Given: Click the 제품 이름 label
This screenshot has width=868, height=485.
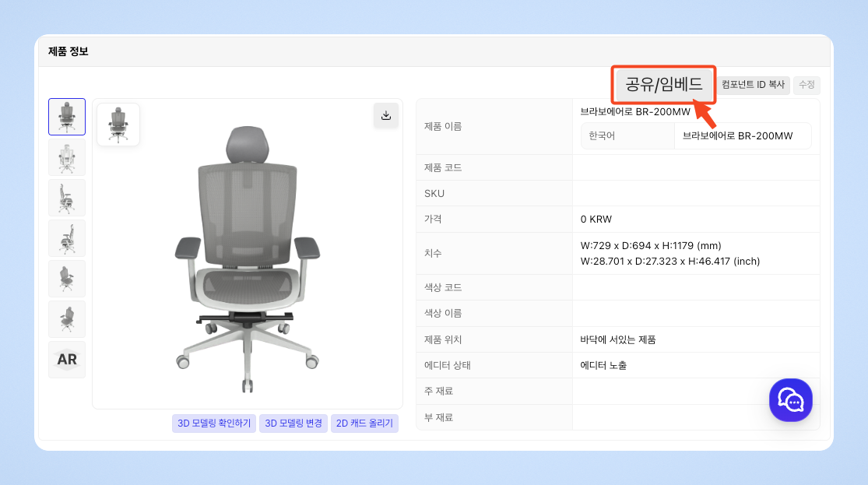Looking at the screenshot, I should tap(443, 126).
